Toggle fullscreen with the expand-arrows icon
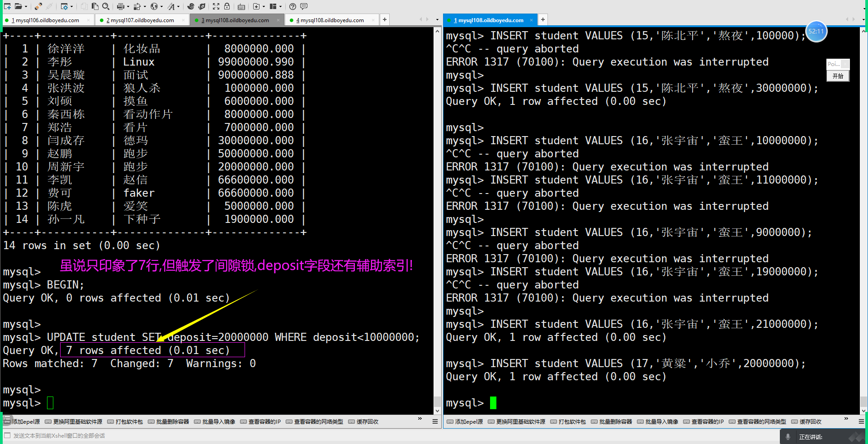Image resolution: width=868 pixels, height=444 pixels. pyautogui.click(x=216, y=6)
